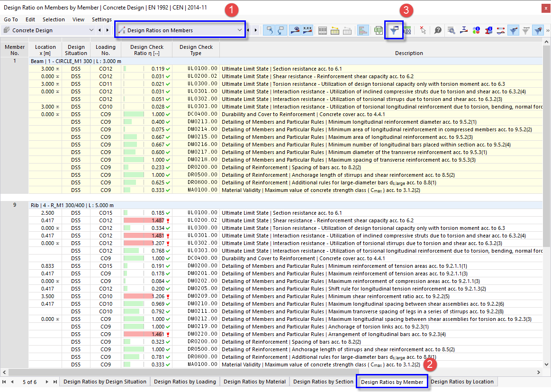Toggle the x.xx result values icon
Screen dimensions: 551x392
[x=307, y=30]
